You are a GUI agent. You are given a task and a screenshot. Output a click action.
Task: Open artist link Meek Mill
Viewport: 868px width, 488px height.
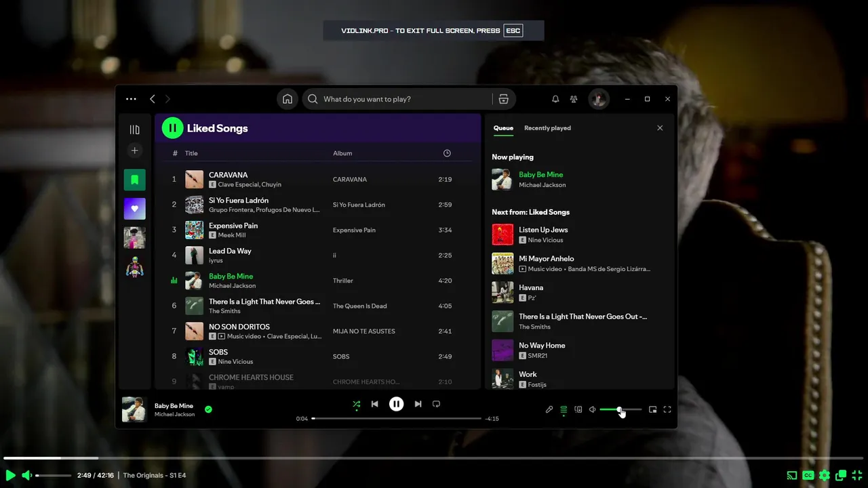pyautogui.click(x=232, y=235)
